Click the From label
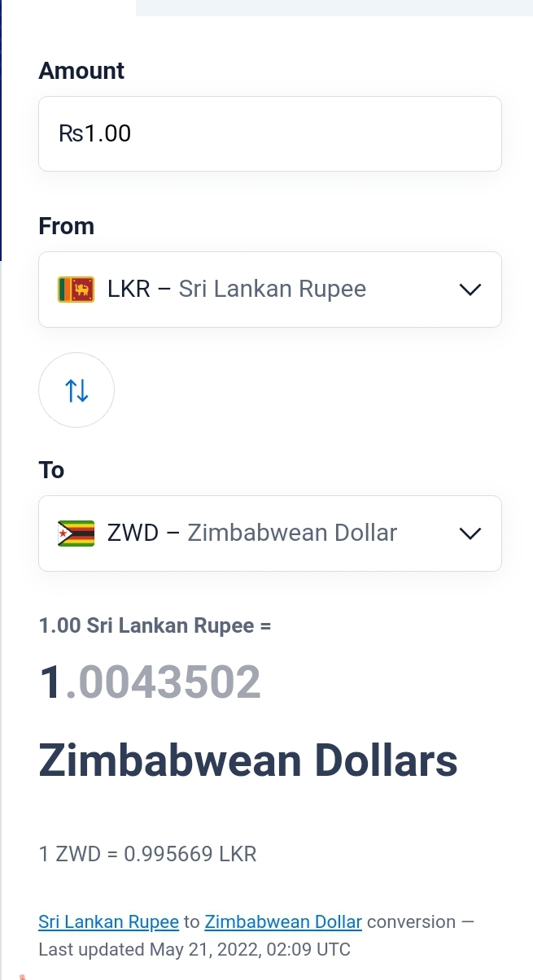 67,226
